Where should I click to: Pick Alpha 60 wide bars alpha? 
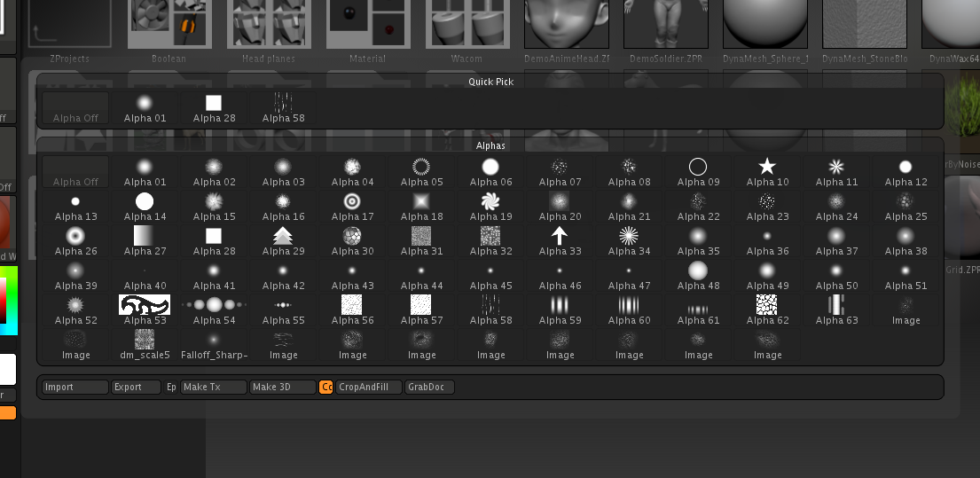[x=629, y=310]
